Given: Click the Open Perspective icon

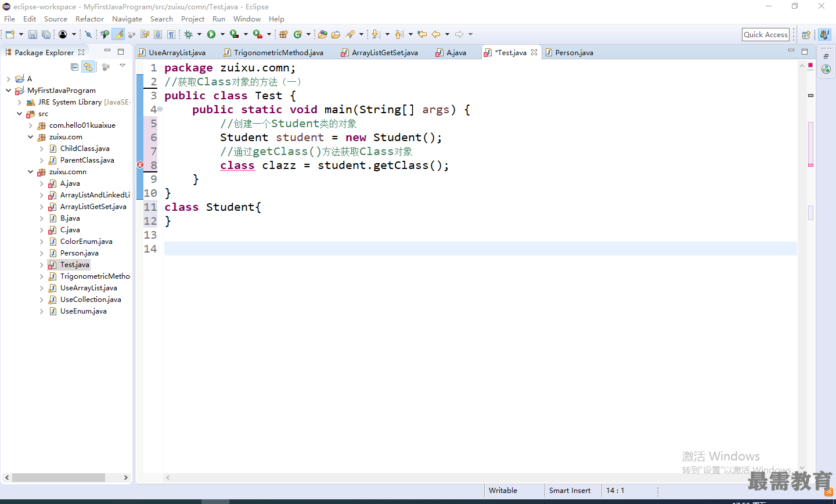Looking at the screenshot, I should pyautogui.click(x=806, y=35).
